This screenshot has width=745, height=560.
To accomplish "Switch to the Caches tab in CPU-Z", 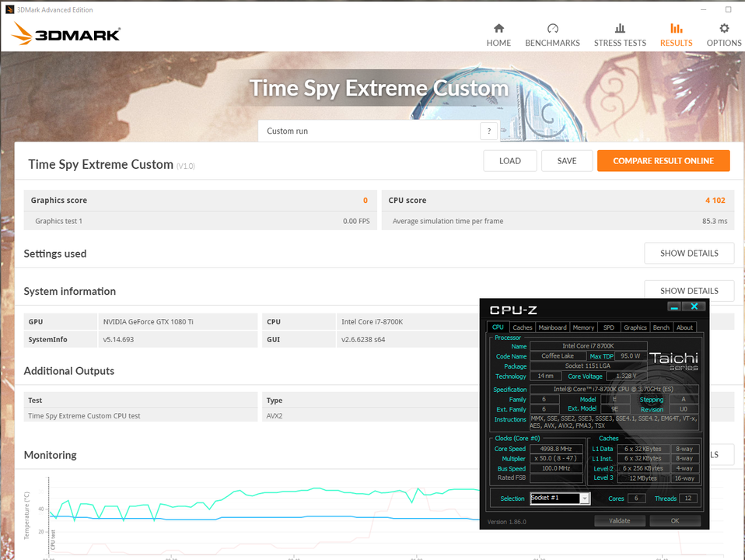I will tap(522, 327).
